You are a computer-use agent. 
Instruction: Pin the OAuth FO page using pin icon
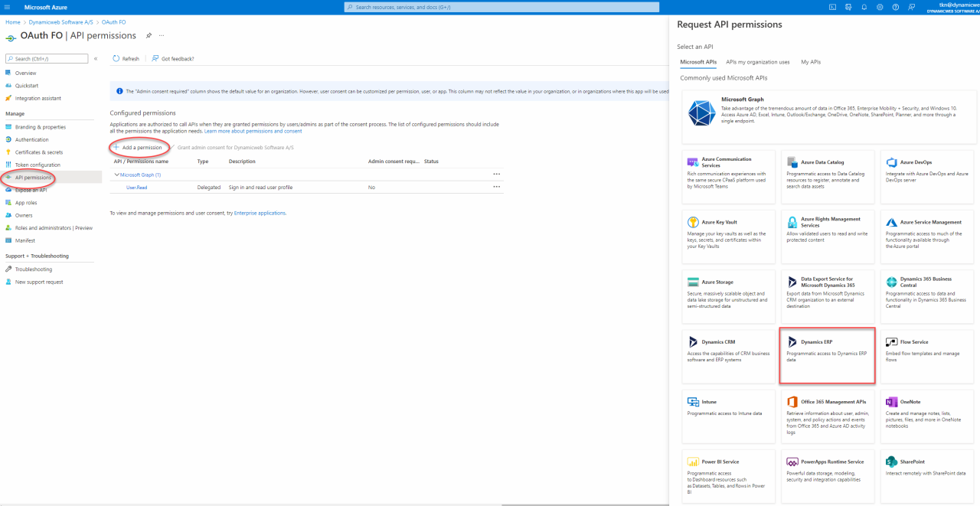[149, 35]
